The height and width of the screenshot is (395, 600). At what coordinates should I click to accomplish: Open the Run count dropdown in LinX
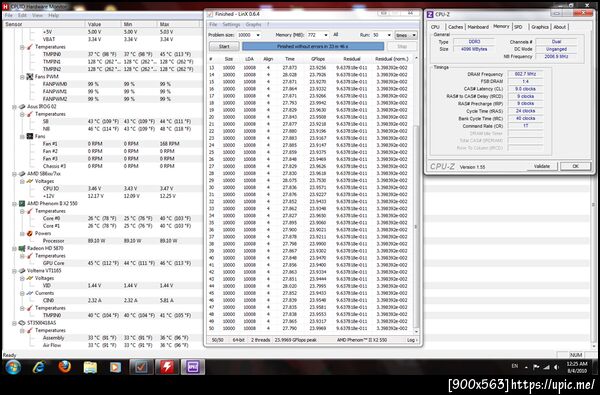389,35
